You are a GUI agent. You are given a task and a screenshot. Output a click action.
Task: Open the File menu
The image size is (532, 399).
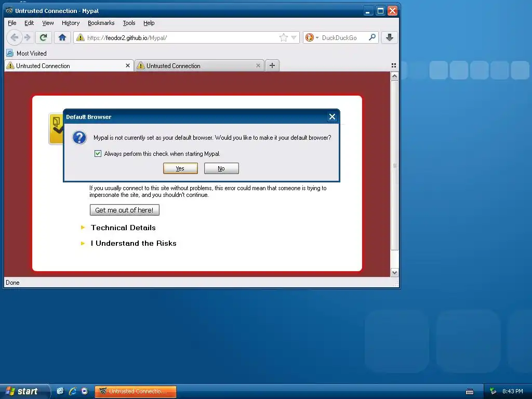[x=12, y=23]
